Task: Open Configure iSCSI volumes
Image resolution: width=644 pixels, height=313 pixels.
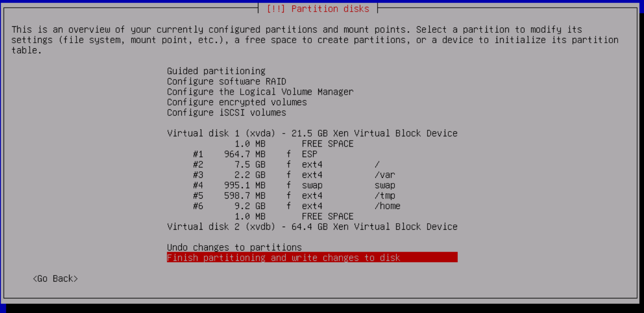Action: tap(226, 112)
